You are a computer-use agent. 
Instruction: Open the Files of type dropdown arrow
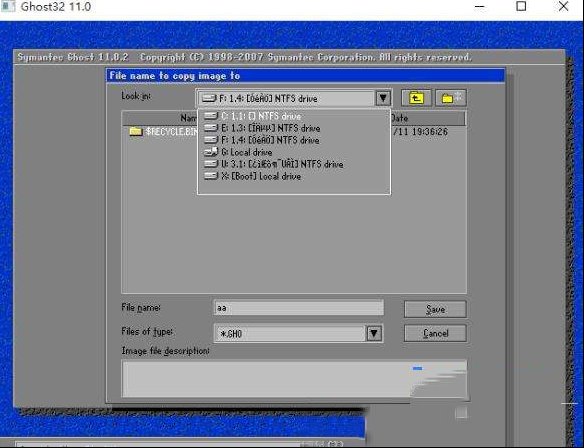[374, 333]
